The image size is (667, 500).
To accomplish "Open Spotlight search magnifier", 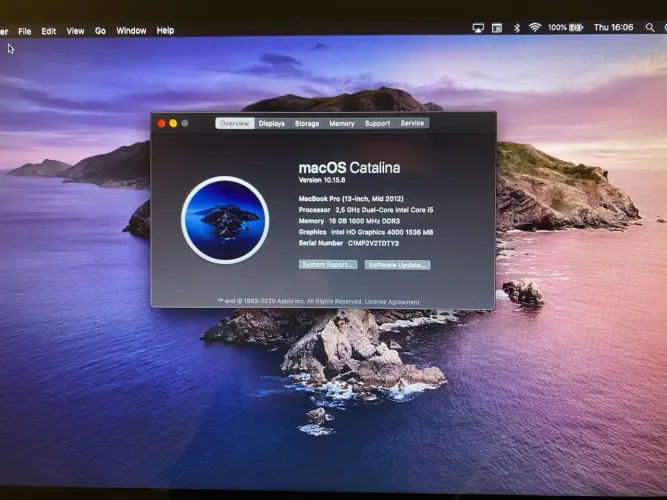I will pyautogui.click(x=650, y=28).
